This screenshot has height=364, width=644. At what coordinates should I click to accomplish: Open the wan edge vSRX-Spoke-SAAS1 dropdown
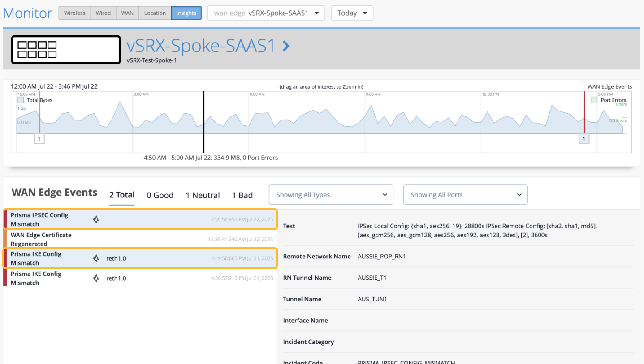click(x=266, y=13)
